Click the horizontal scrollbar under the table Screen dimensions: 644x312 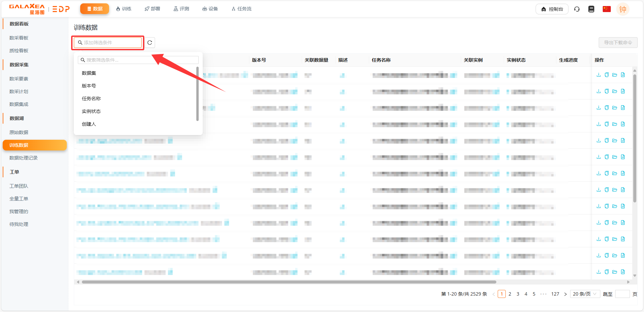289,282
